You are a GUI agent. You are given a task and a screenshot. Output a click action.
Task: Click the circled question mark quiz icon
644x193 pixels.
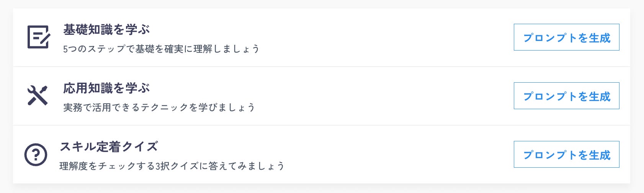(x=36, y=155)
